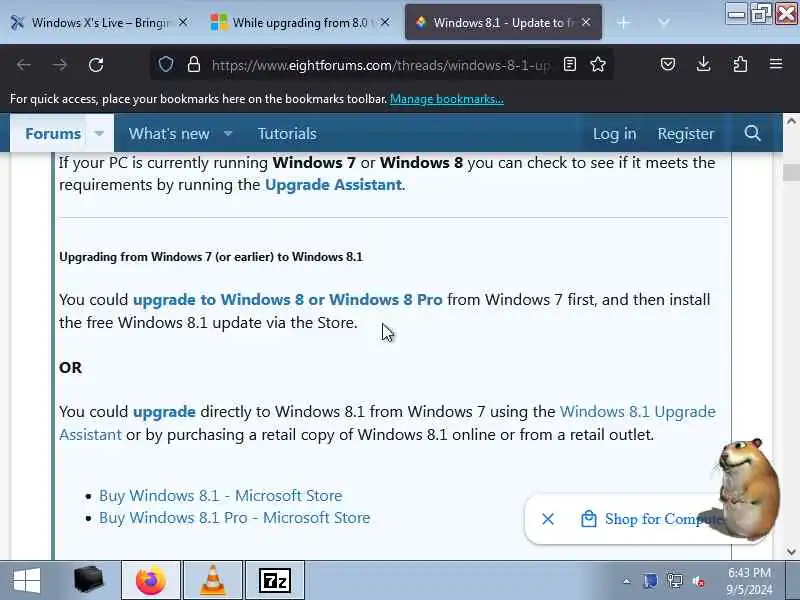The image size is (800, 600).
Task: Open the Pocket save icon
Action: click(668, 64)
